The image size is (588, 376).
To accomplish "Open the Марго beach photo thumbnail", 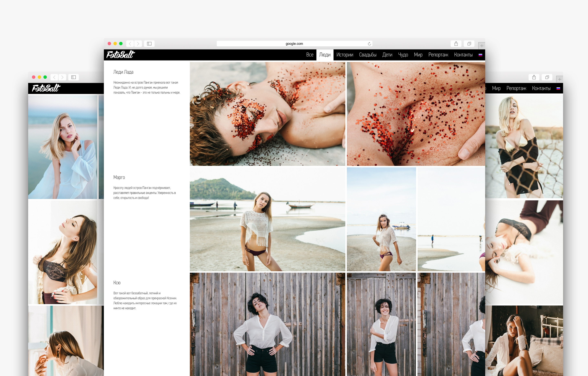I will click(267, 219).
